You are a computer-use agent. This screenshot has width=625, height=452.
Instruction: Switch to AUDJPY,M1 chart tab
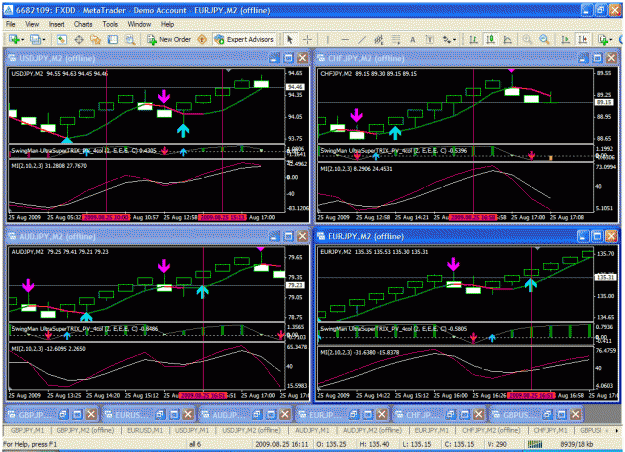click(312, 430)
